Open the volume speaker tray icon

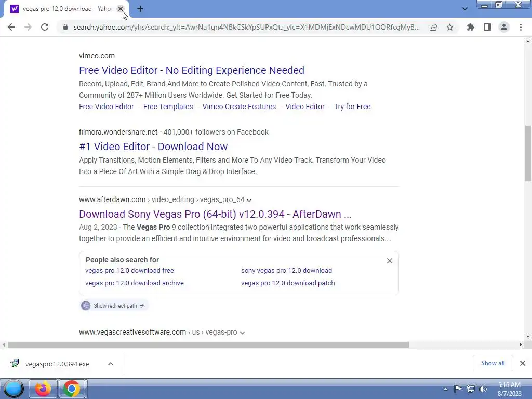click(x=483, y=389)
